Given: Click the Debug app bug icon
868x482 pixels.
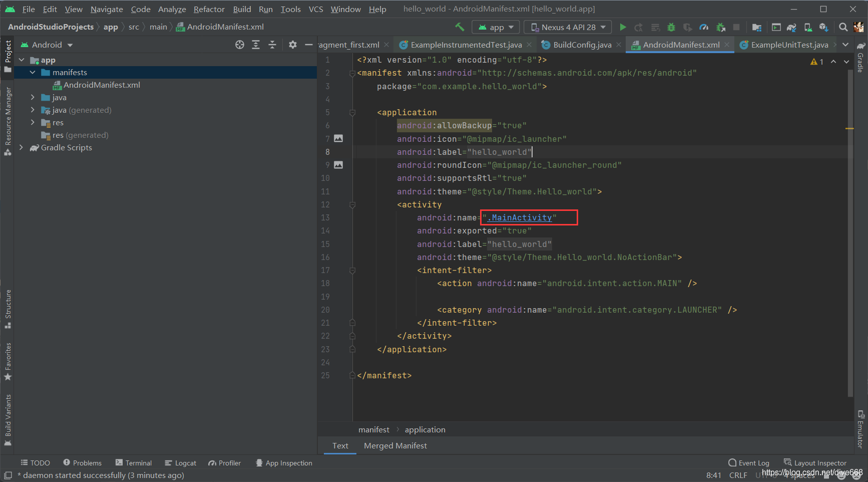Looking at the screenshot, I should point(671,27).
